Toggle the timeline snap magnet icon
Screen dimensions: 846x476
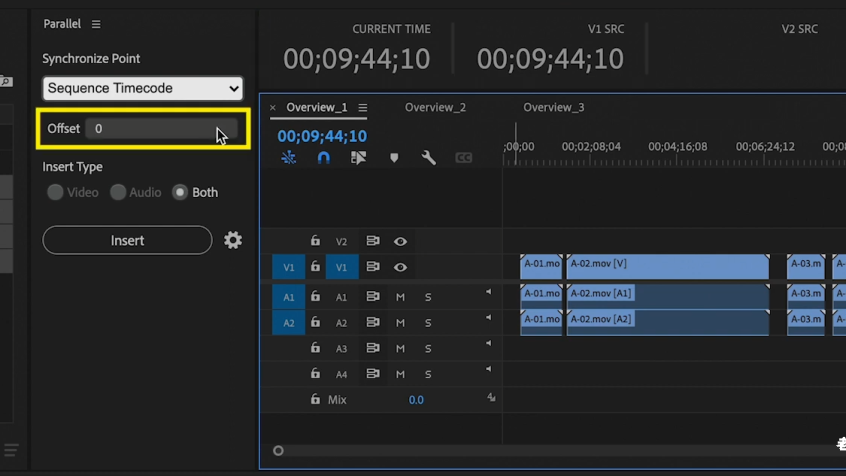[323, 158]
